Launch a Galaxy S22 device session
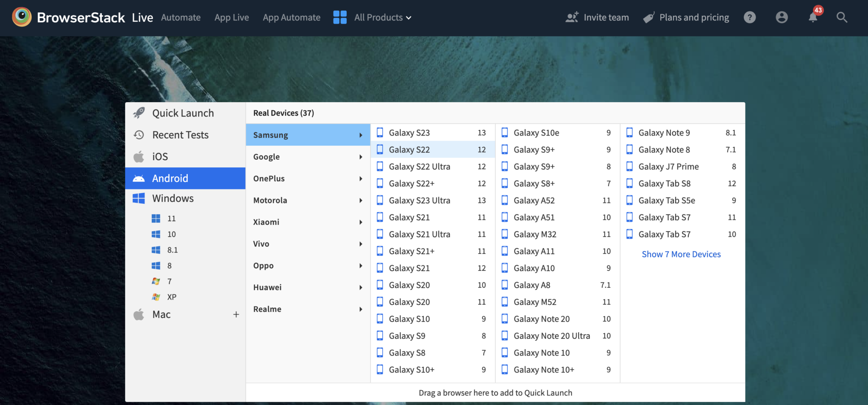The image size is (868, 405). pos(409,150)
